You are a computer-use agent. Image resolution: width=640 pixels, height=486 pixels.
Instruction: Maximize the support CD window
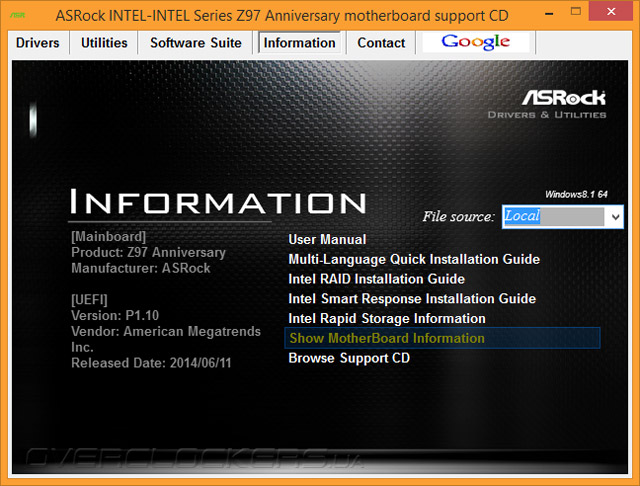576,12
